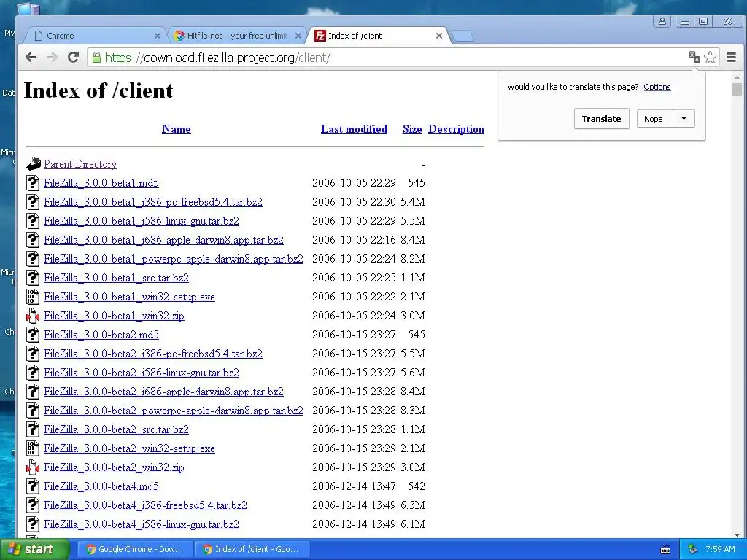Screen dimensions: 747x560
Task: Open the Chrome hamburger menu
Action: pos(731,58)
